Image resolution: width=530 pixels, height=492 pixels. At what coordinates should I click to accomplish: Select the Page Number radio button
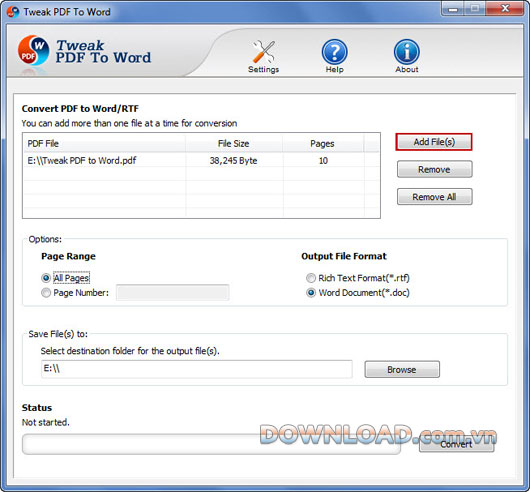[x=46, y=293]
